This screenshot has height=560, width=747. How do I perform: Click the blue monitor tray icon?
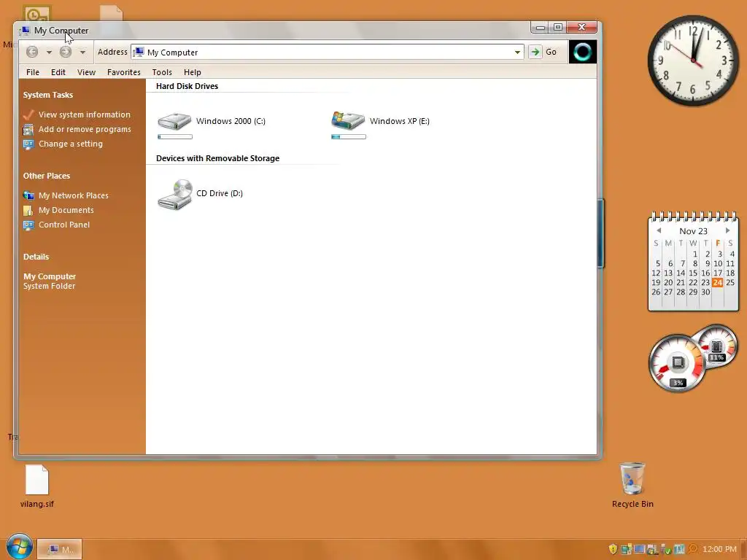639,549
